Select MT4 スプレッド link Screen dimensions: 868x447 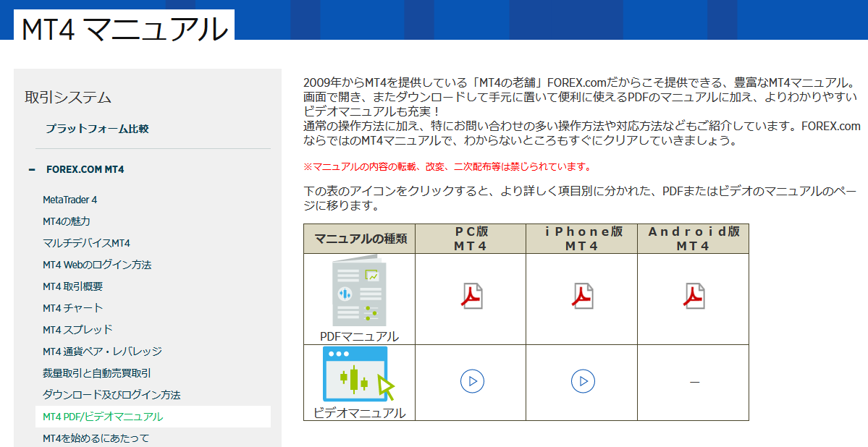pyautogui.click(x=77, y=330)
